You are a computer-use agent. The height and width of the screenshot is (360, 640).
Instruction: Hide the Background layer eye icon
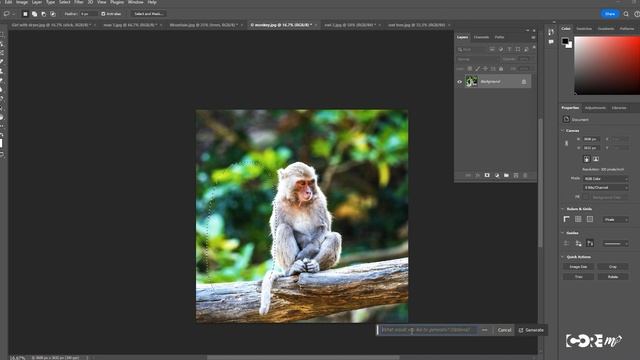coord(460,82)
